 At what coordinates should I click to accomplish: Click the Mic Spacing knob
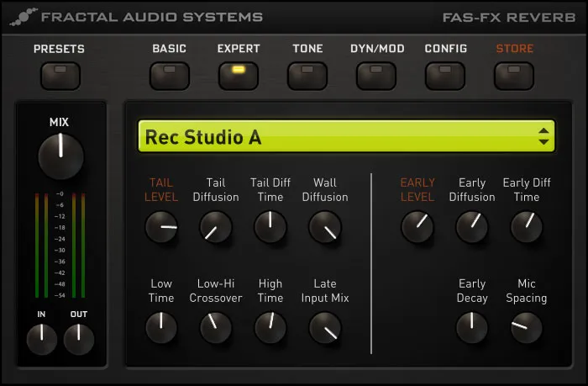527,327
